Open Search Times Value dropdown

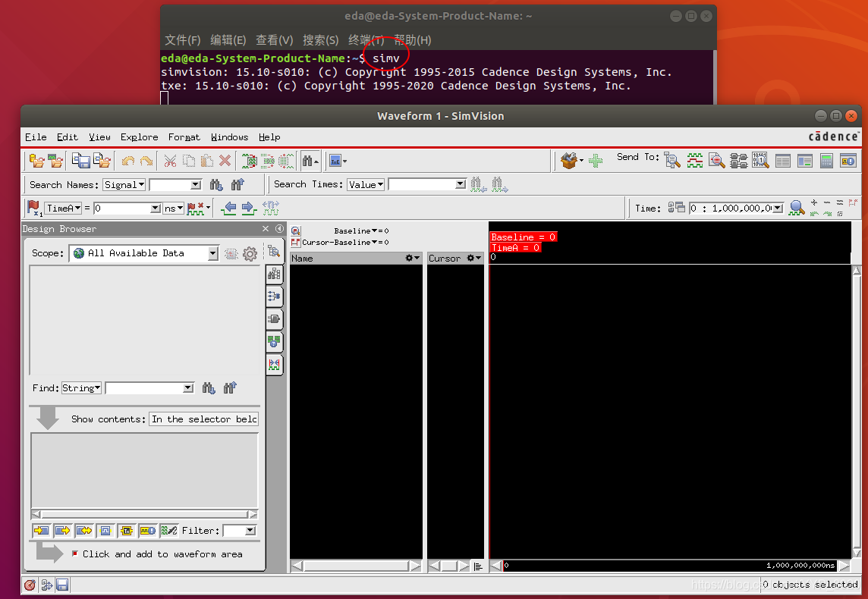(366, 185)
